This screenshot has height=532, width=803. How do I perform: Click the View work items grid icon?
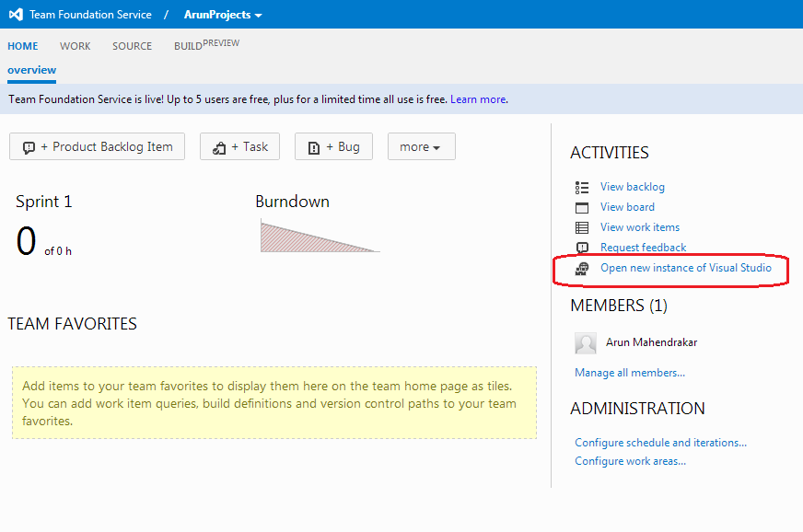pos(582,227)
